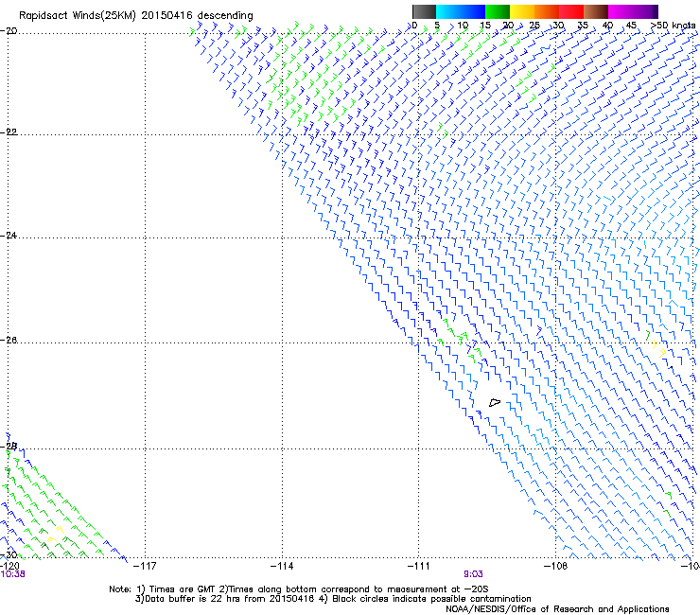Click the '>50 knots' legend label

point(673,26)
